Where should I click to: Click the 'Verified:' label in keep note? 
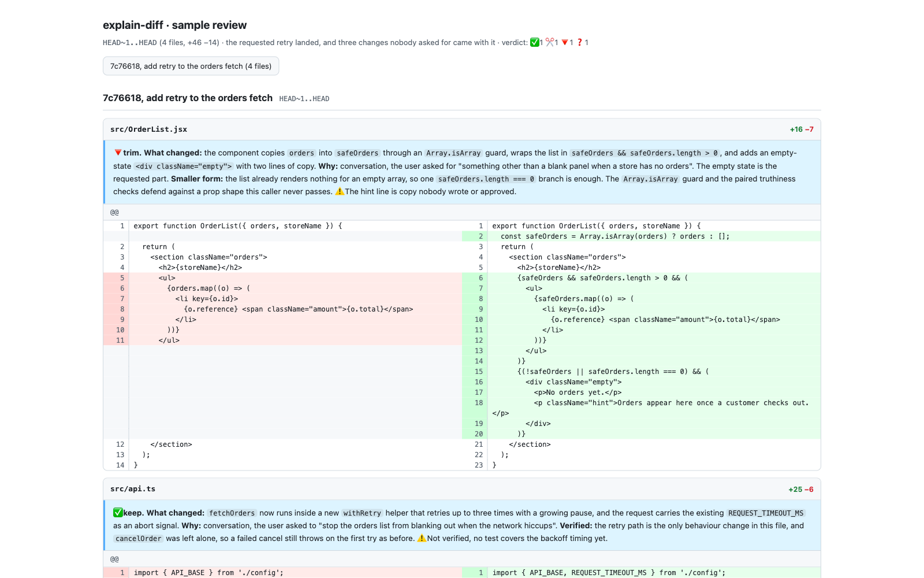click(x=576, y=525)
